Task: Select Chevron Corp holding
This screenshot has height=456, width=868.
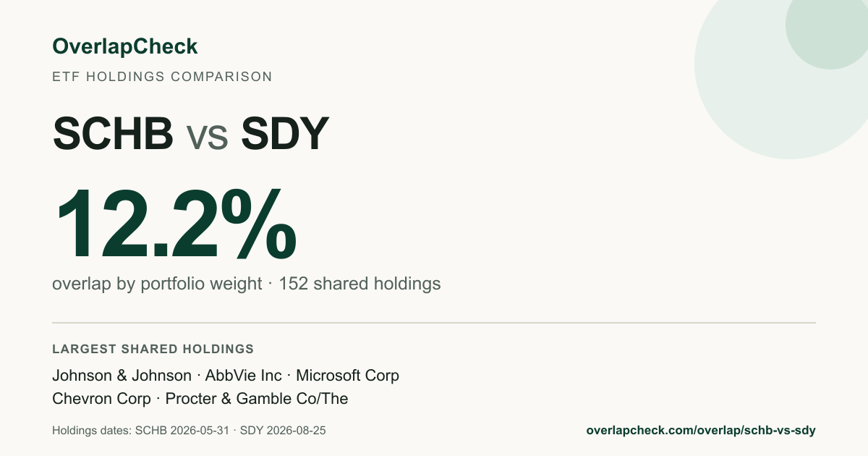Action: (101, 399)
